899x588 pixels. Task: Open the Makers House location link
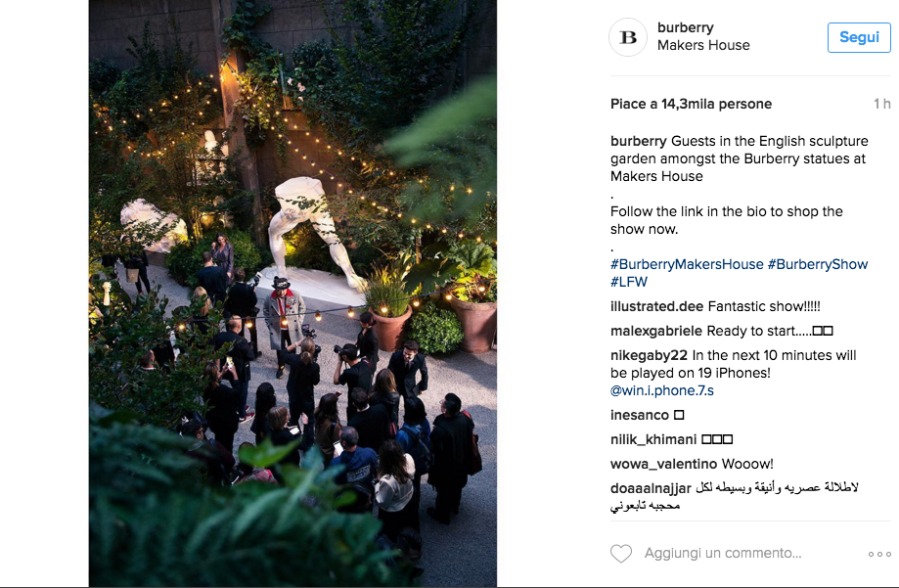(x=703, y=45)
